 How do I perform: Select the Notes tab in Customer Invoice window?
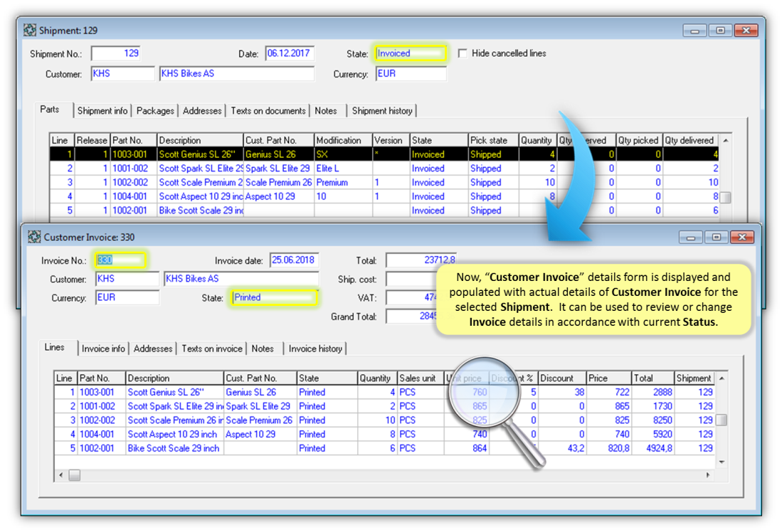tap(263, 349)
